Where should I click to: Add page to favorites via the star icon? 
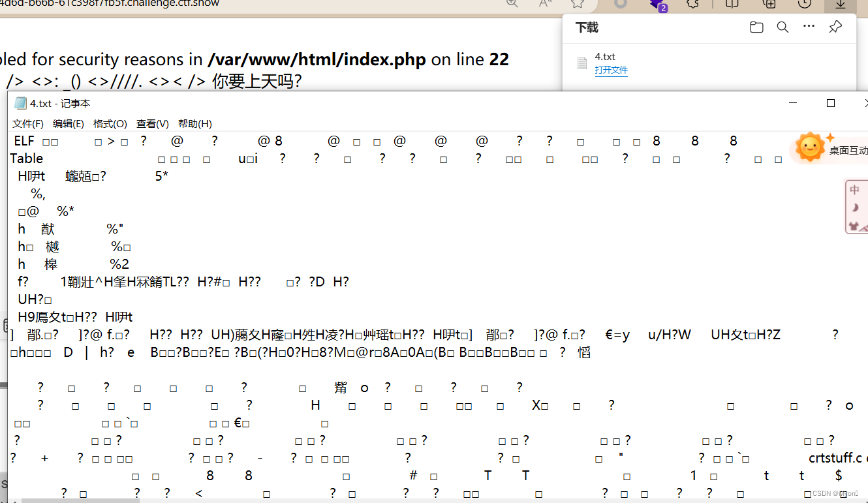tap(578, 3)
